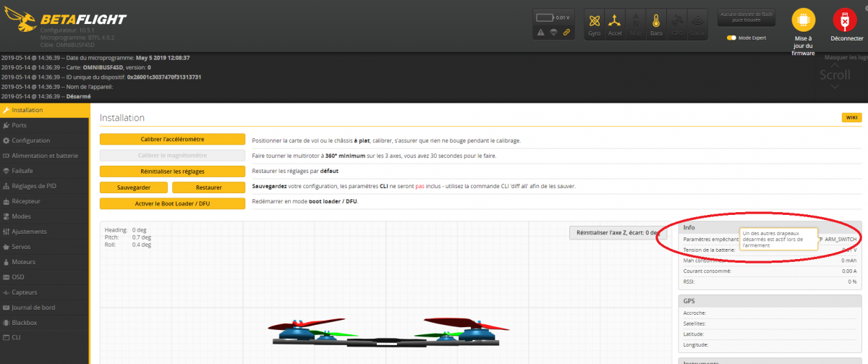Switch to the Moteurs tab
This screenshot has width=868, height=364.
[24, 261]
